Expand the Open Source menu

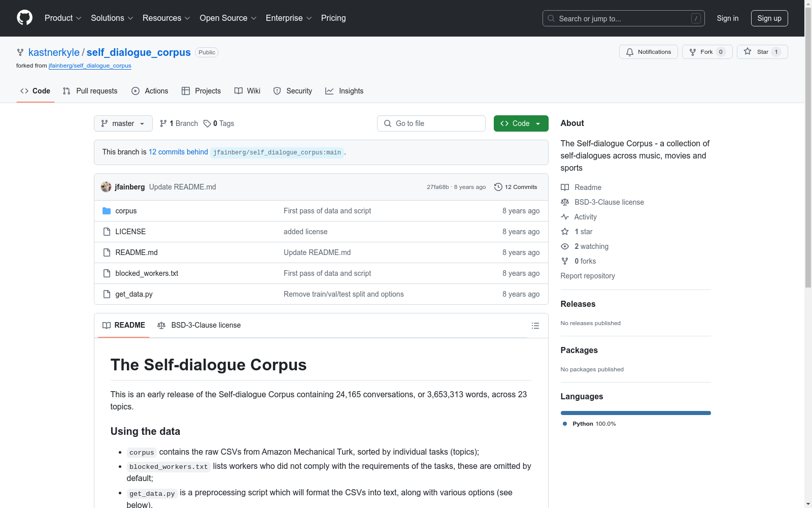[x=228, y=18]
